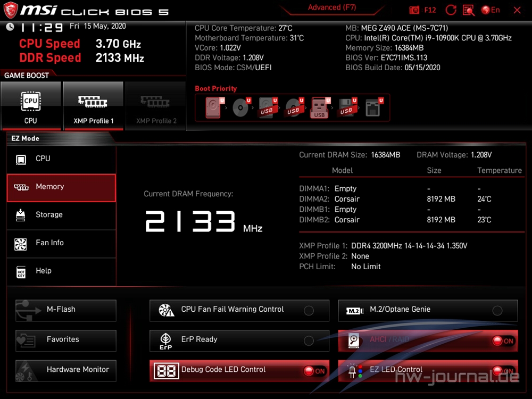Select the USB hard disk boot device icon

click(x=268, y=107)
